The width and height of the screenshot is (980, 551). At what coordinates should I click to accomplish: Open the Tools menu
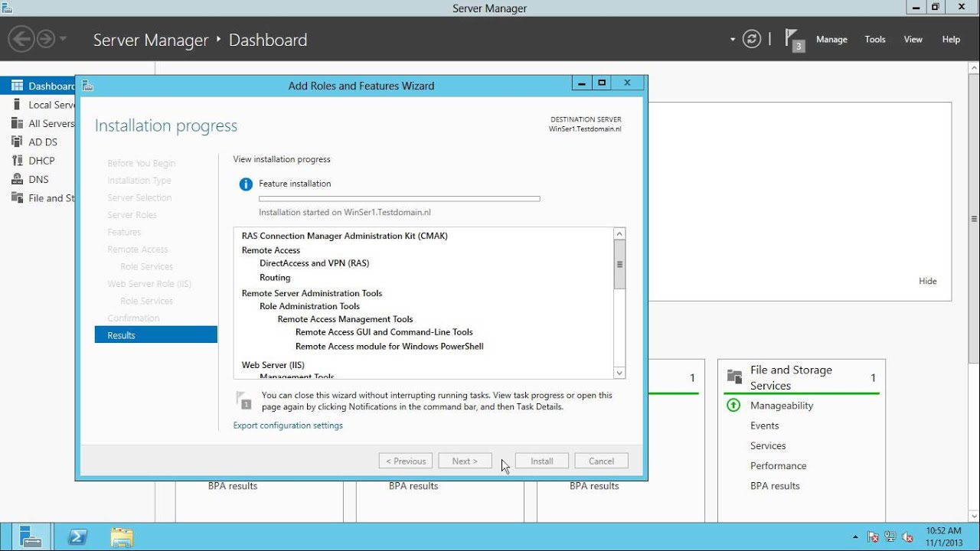coord(875,40)
